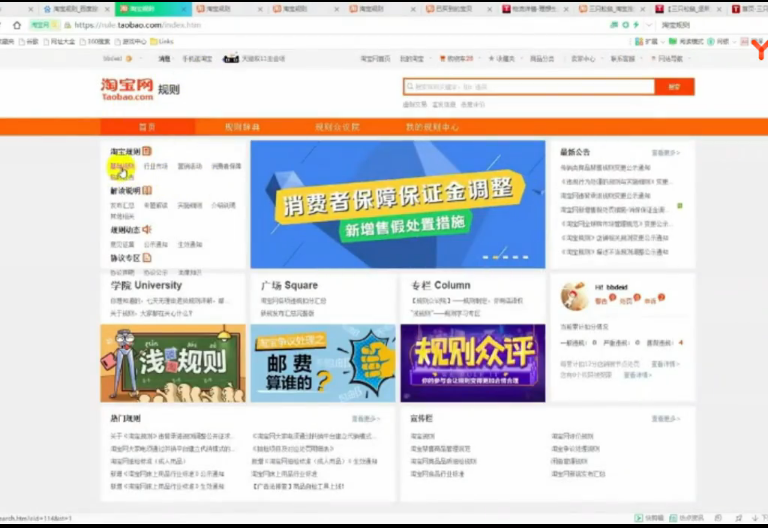Select 规则辞典 in the orange navigation bar

(x=242, y=127)
